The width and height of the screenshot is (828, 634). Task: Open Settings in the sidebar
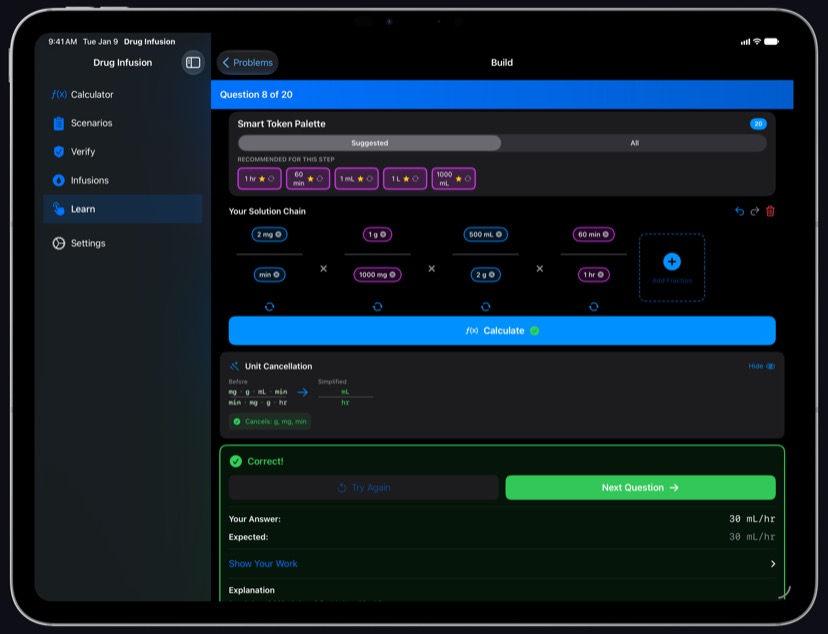(x=123, y=243)
